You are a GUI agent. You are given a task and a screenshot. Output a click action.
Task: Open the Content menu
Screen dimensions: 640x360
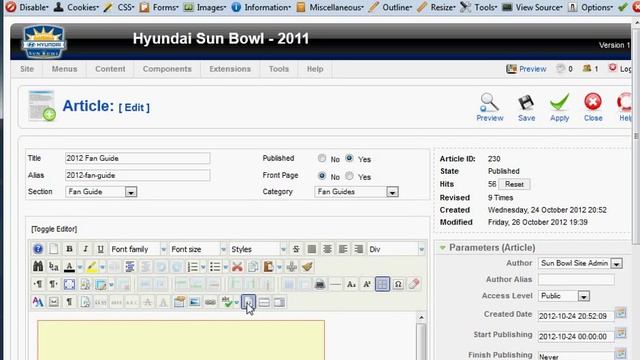(110, 69)
